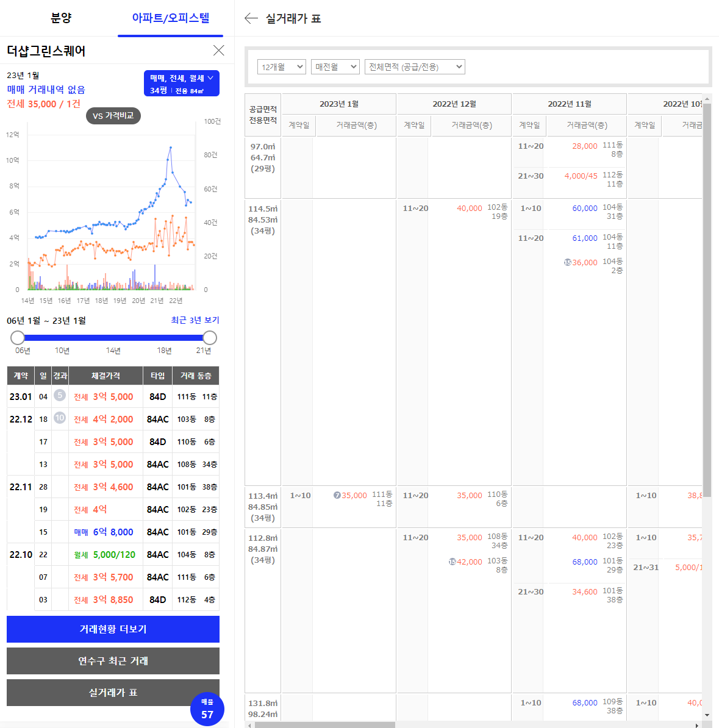
Task: Click the 최근 3년 보기 link
Action: point(195,320)
